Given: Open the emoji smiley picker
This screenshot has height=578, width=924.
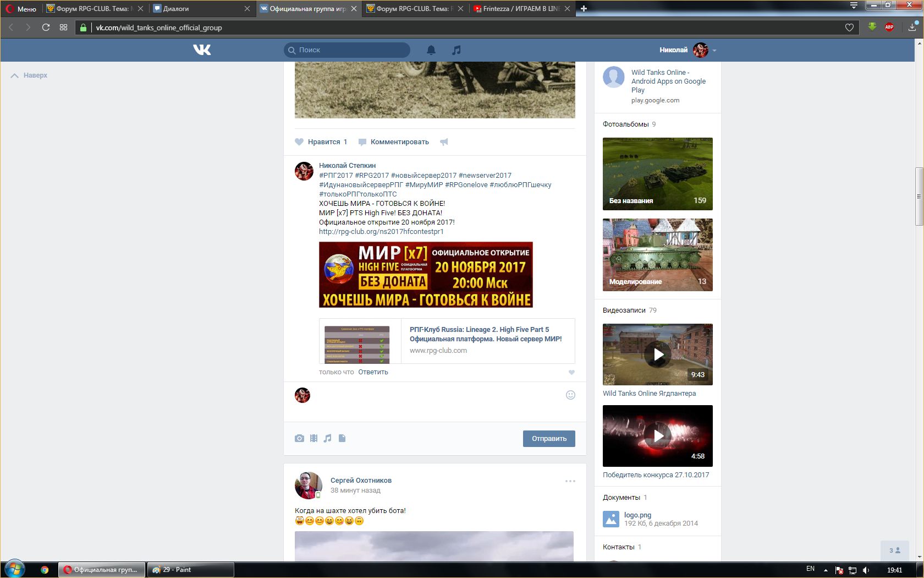Looking at the screenshot, I should point(570,395).
